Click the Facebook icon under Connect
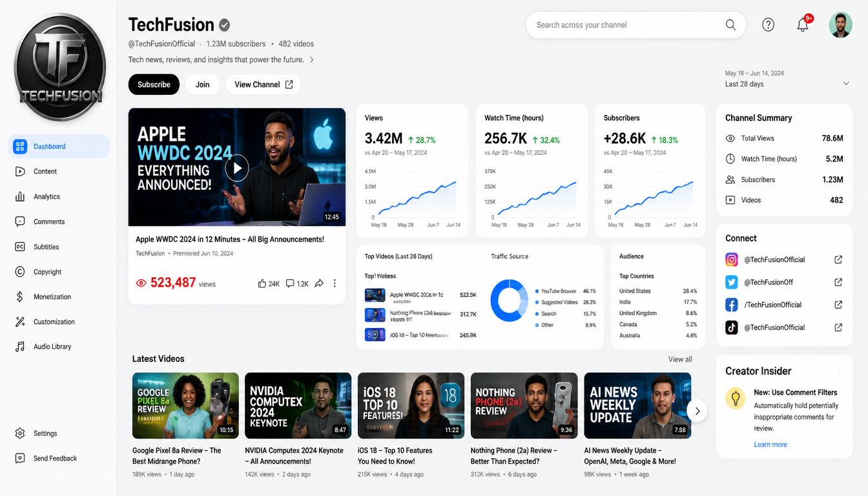This screenshot has width=868, height=496. (x=732, y=305)
